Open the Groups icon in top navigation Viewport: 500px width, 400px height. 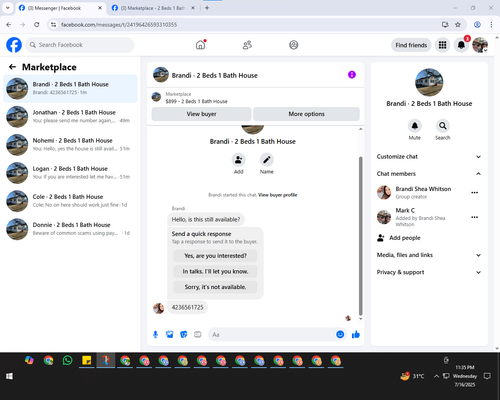[x=293, y=45]
